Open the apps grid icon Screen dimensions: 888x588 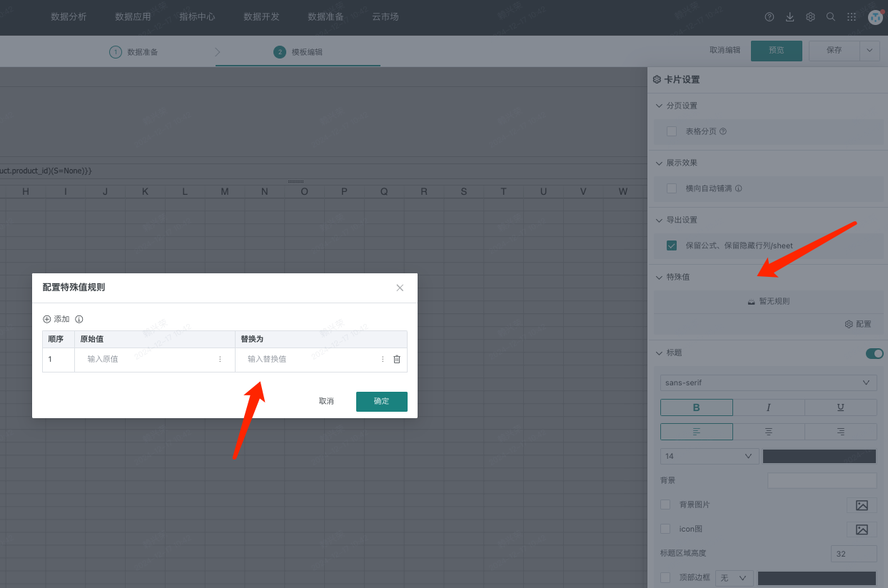click(x=852, y=16)
